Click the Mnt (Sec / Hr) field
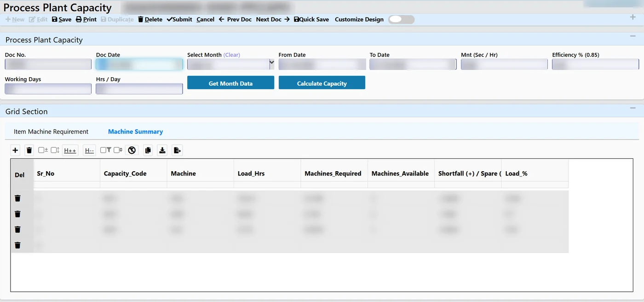644x302 pixels. pyautogui.click(x=504, y=64)
